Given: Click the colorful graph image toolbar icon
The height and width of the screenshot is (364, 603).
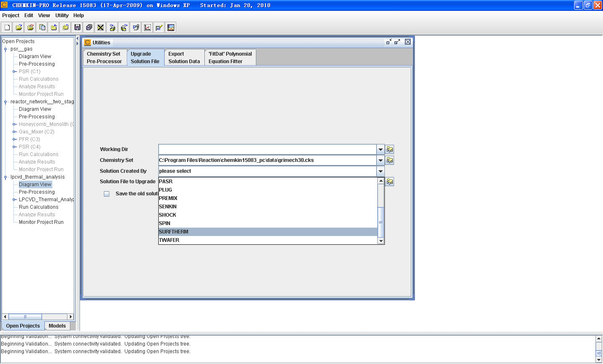Looking at the screenshot, I should point(171,28).
